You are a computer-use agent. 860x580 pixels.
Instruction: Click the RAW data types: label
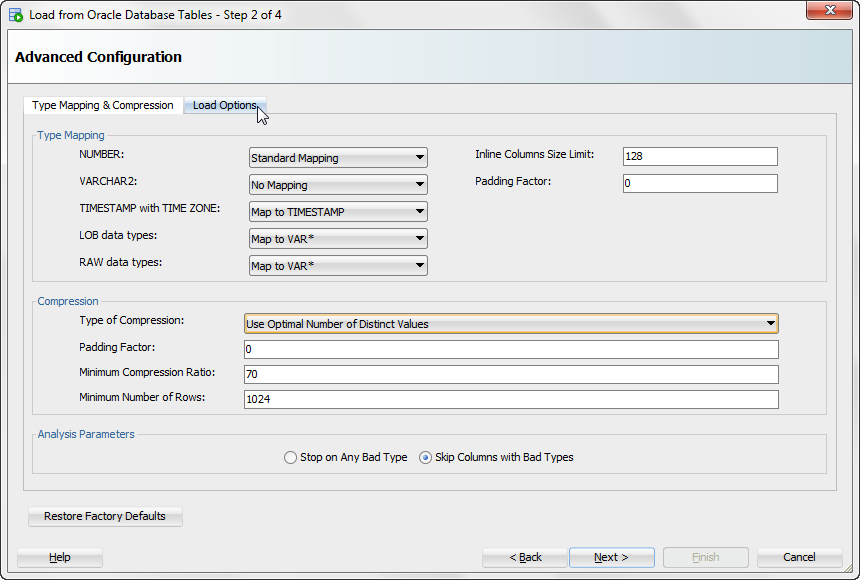(121, 262)
